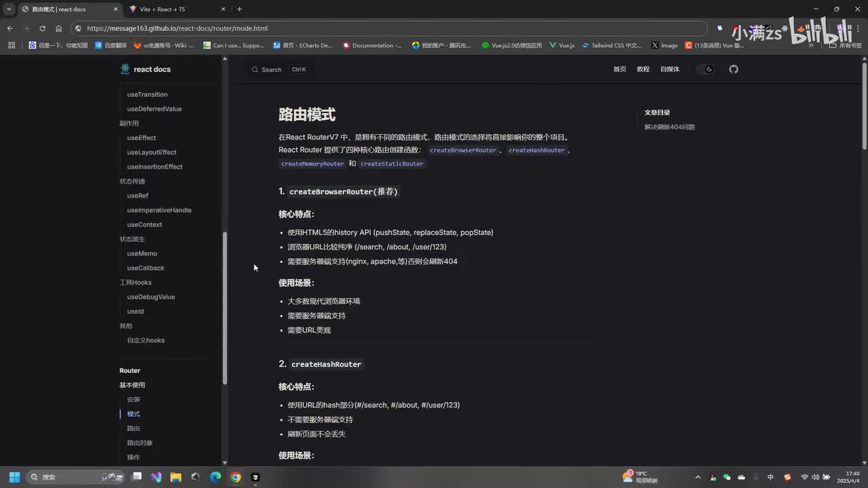
Task: Open the Can I use bookmark
Action: point(234,45)
